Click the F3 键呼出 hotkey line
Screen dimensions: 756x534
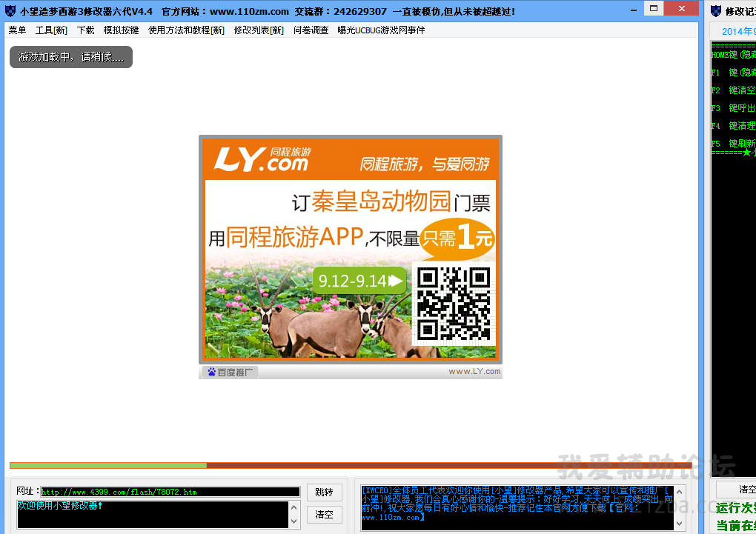pyautogui.click(x=733, y=108)
